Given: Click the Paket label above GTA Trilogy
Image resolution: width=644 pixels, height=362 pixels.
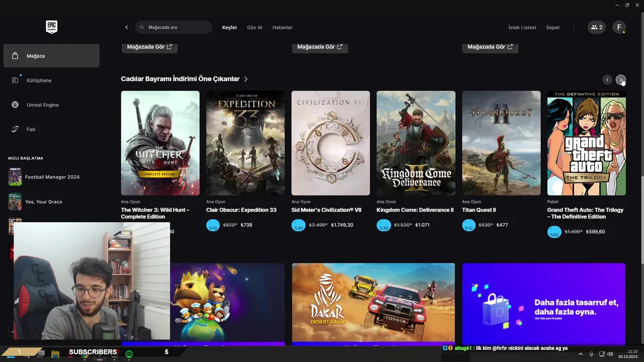Looking at the screenshot, I should tap(553, 202).
